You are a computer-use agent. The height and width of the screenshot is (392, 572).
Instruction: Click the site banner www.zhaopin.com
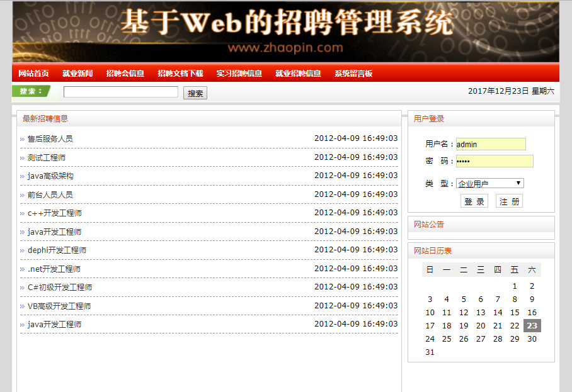tap(285, 48)
